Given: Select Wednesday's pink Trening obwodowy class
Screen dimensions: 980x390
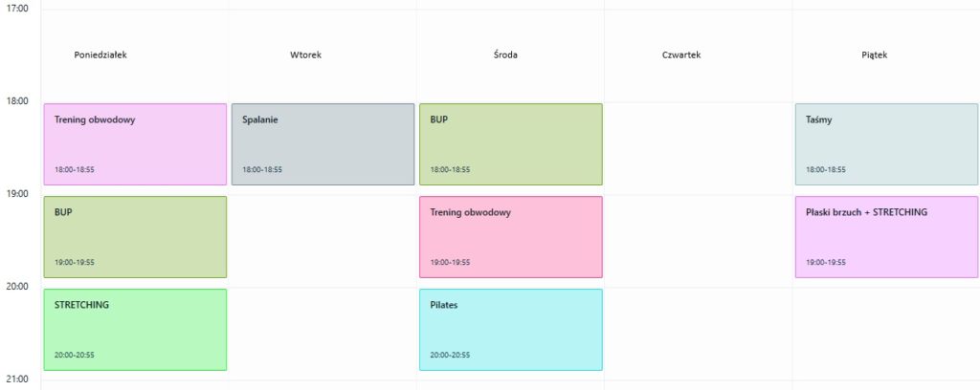Looking at the screenshot, I should pos(510,237).
